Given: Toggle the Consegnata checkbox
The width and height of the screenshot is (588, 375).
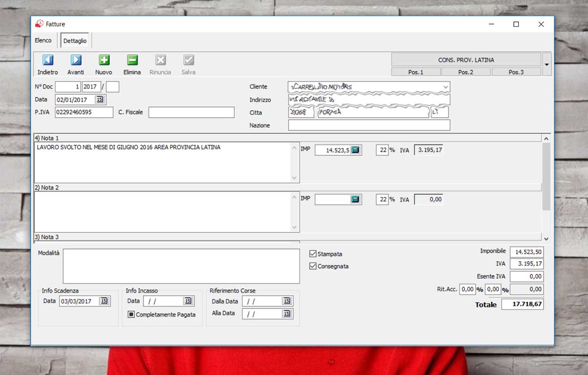Looking at the screenshot, I should click(x=313, y=266).
